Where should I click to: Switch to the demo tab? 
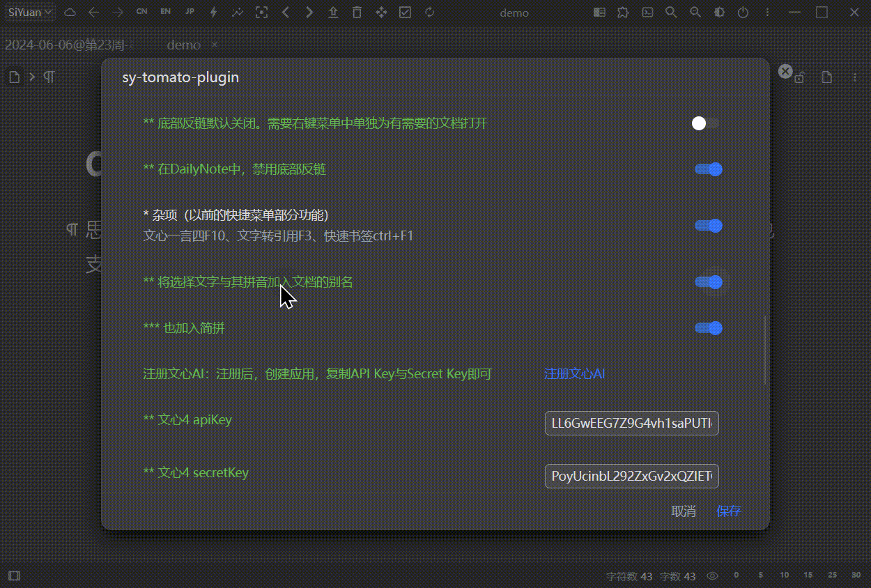point(183,45)
